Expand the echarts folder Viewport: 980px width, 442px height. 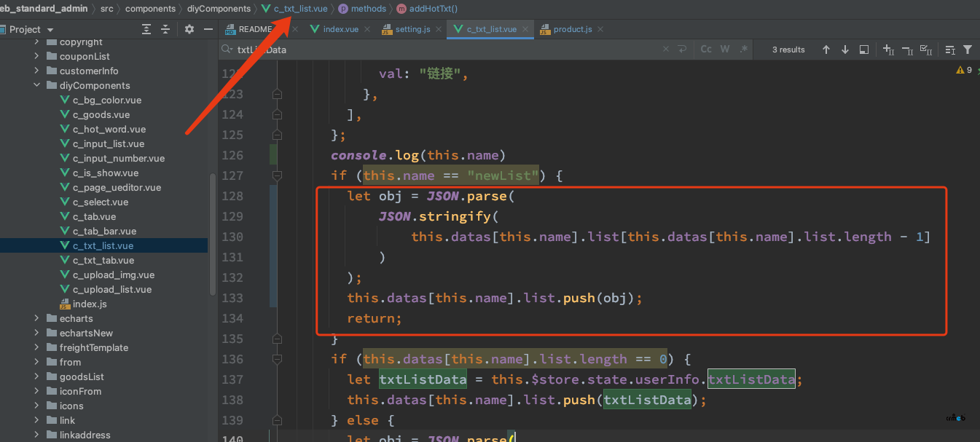click(36, 318)
